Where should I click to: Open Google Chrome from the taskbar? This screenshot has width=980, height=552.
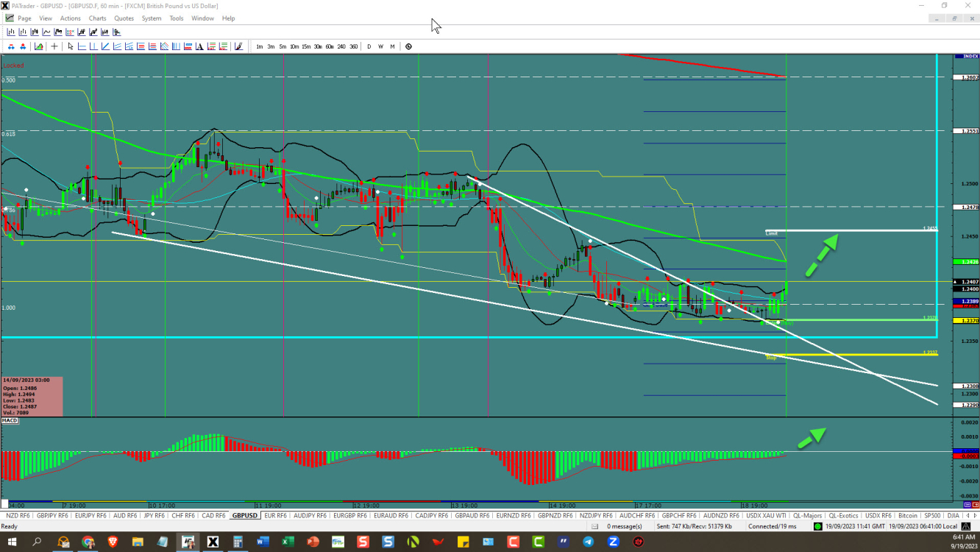[88, 542]
